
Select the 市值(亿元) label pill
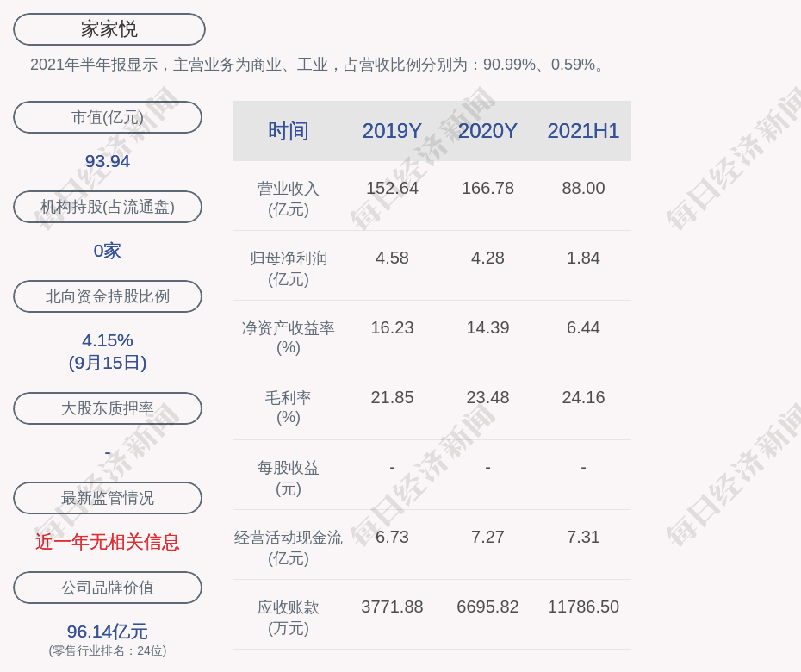[108, 117]
